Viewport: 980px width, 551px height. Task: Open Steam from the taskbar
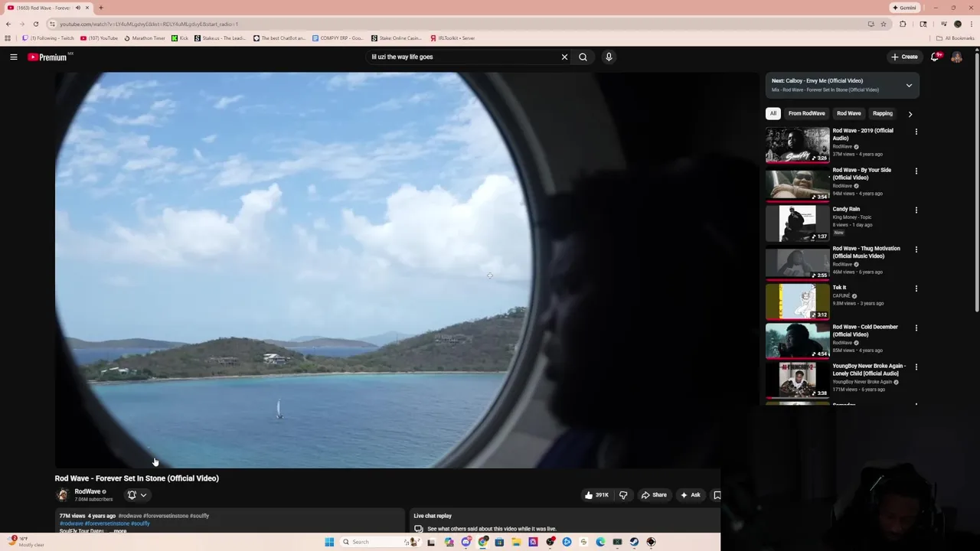pos(634,542)
